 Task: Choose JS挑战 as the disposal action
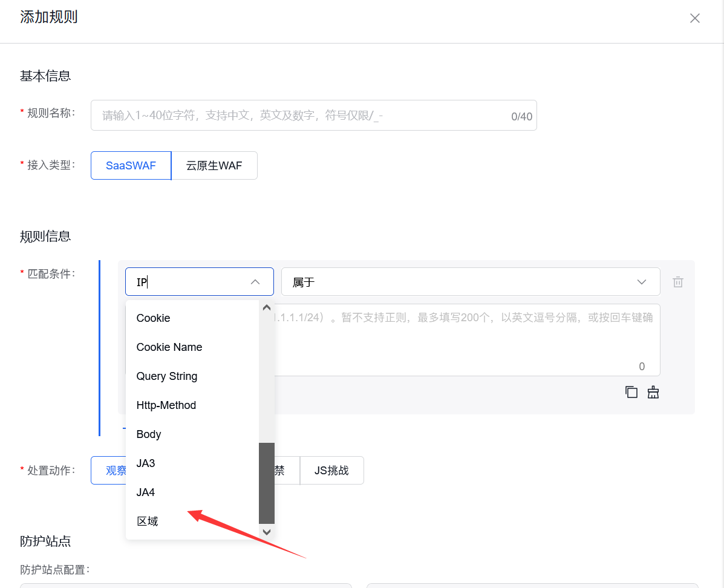331,470
